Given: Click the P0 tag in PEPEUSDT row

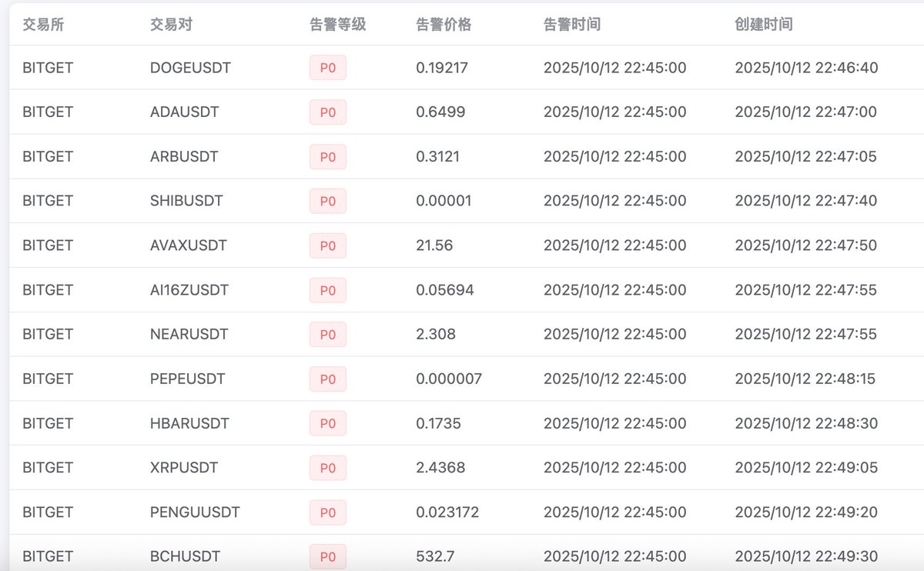Looking at the screenshot, I should pos(328,379).
